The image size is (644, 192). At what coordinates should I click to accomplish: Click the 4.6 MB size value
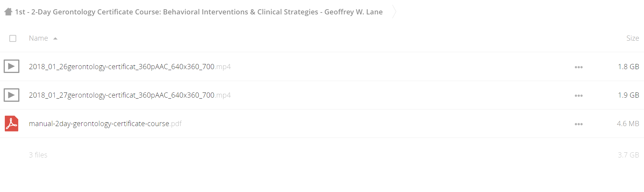click(628, 124)
